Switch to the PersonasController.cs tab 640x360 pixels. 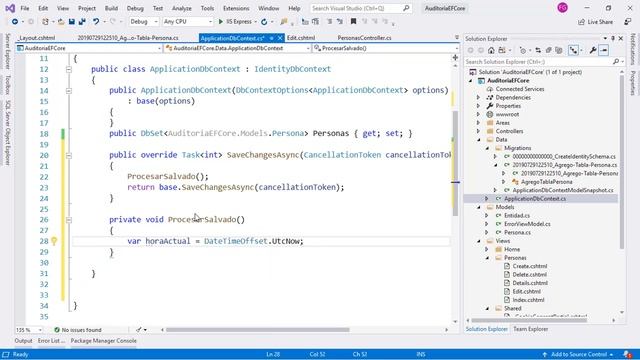pyautogui.click(x=364, y=38)
